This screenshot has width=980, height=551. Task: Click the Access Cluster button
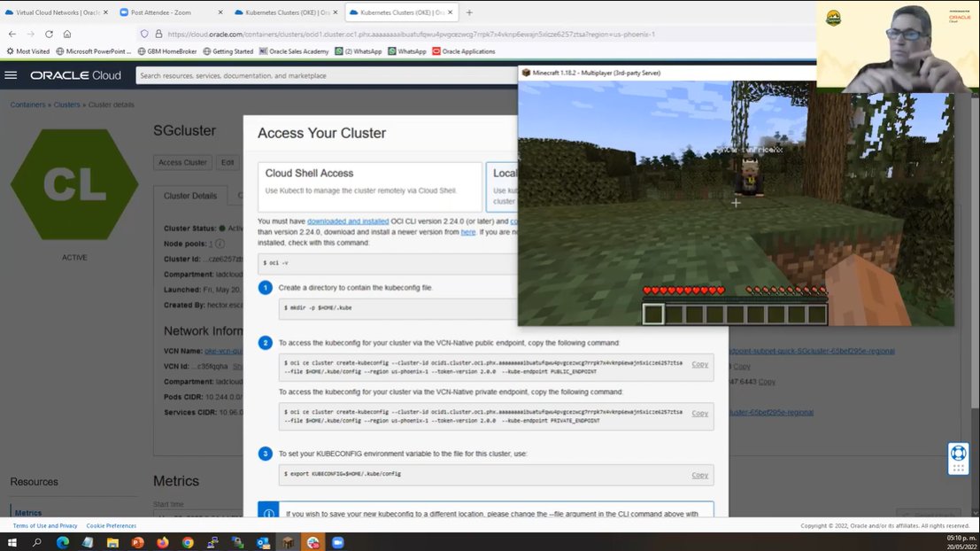tap(182, 162)
